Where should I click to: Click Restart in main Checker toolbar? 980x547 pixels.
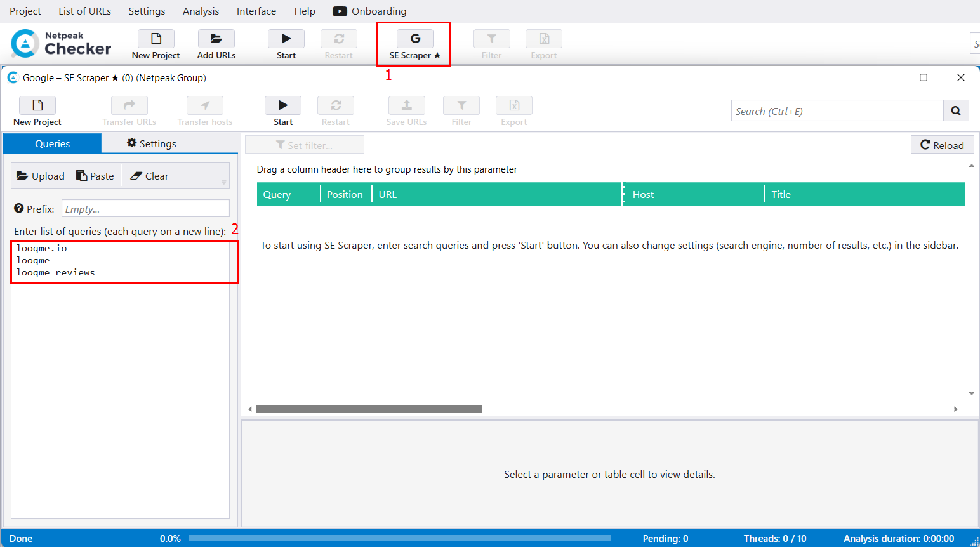[339, 45]
